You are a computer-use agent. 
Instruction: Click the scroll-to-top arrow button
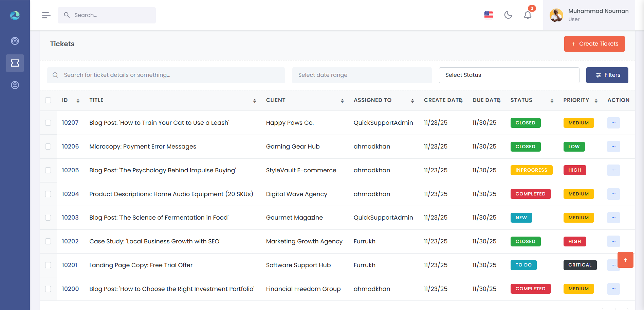click(625, 260)
